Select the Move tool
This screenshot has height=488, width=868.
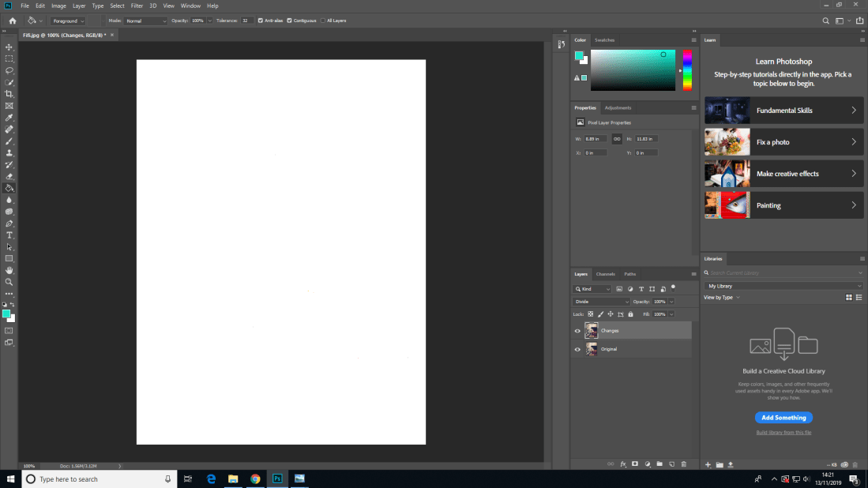pos(9,47)
